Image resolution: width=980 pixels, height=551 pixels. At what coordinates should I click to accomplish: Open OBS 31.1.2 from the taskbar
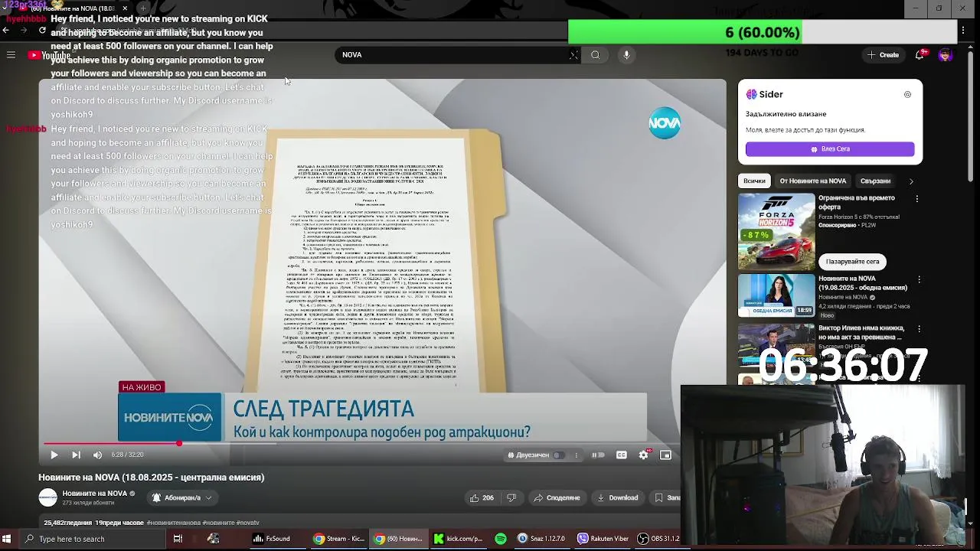(659, 539)
